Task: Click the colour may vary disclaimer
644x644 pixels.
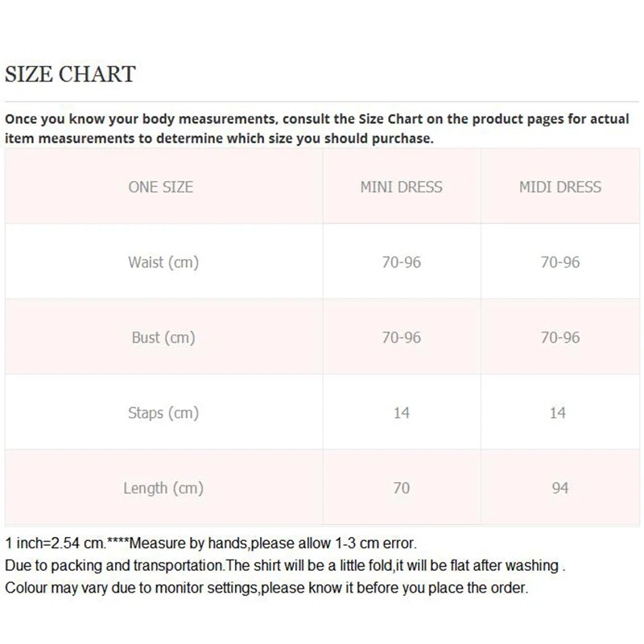Action: click(x=266, y=588)
